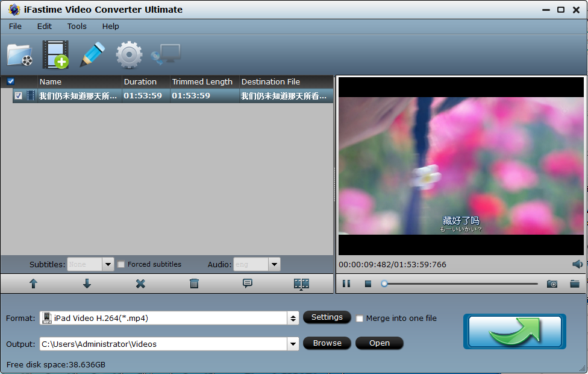The image size is (588, 374).
Task: Tick the Merge into one file checkbox
Action: point(360,319)
